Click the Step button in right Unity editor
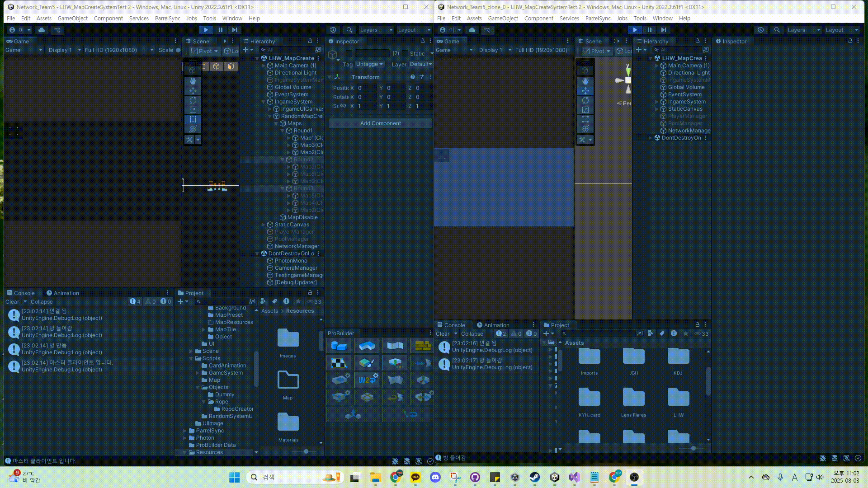This screenshot has height=488, width=868. (664, 30)
